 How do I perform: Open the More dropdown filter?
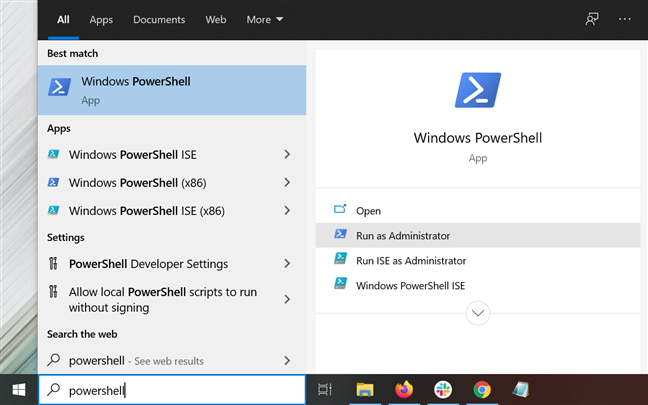(264, 19)
